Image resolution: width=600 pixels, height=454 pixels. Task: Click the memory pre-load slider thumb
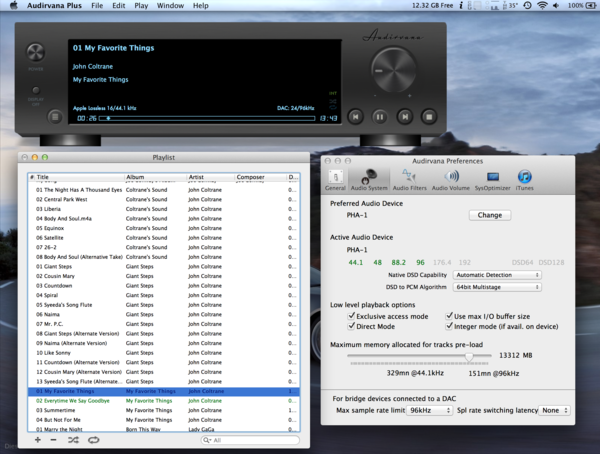point(469,356)
